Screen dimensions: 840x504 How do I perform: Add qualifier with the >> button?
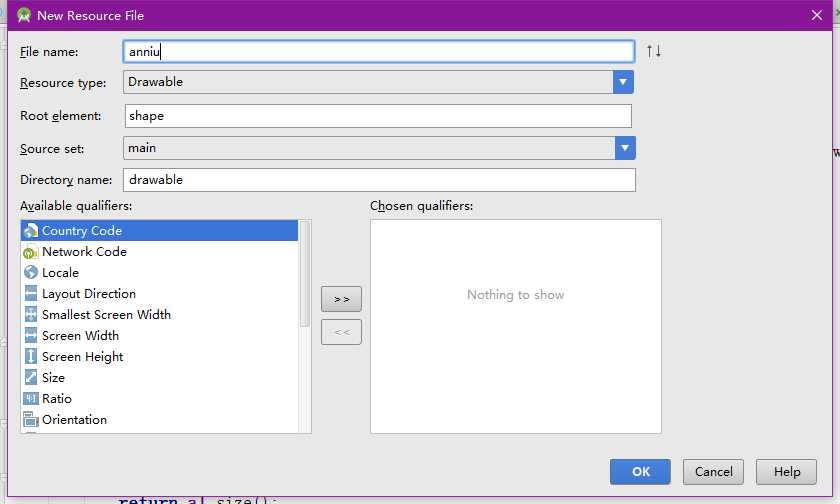(341, 299)
